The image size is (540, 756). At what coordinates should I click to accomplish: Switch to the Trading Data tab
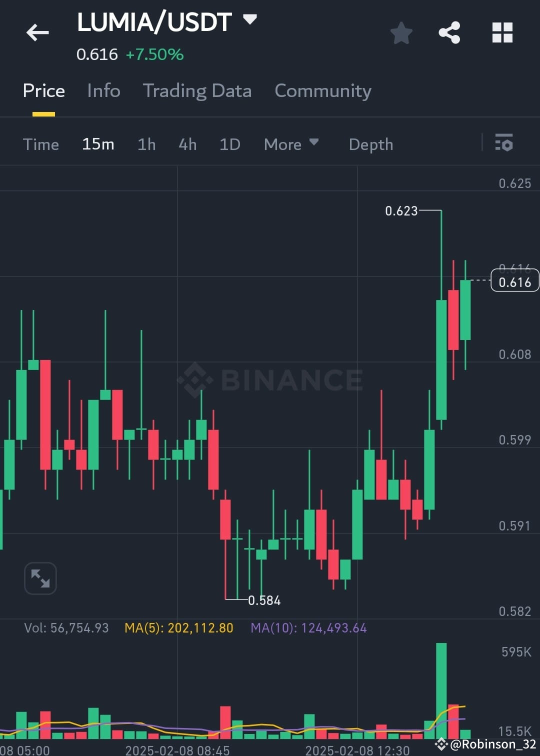pos(197,91)
